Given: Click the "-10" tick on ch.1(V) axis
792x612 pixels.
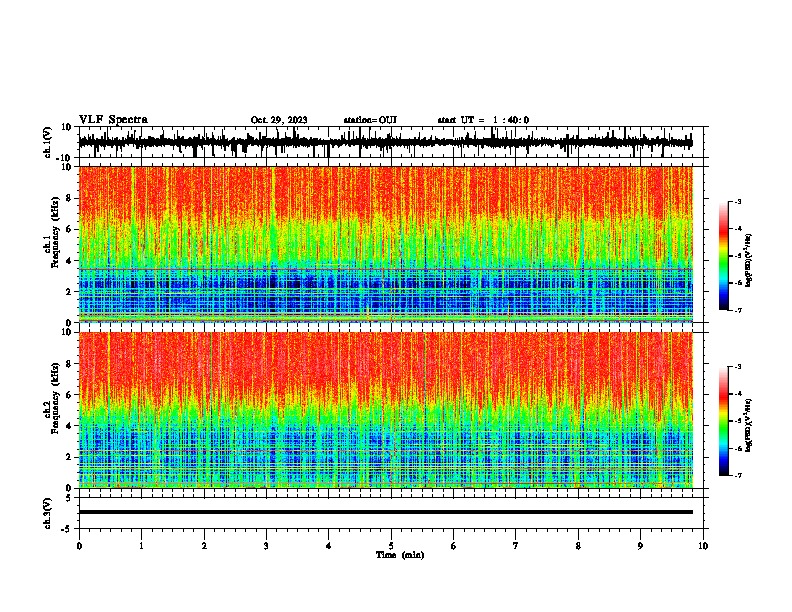Looking at the screenshot, I should pos(65,158).
